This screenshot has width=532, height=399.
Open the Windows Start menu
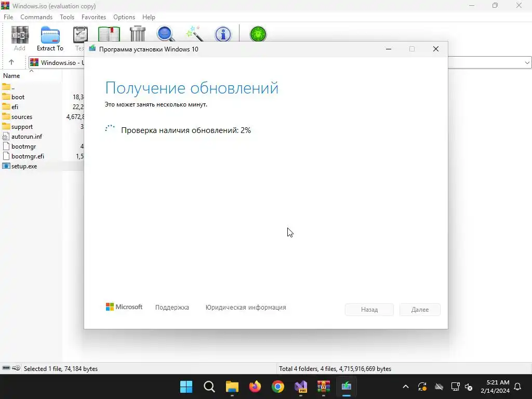187,387
